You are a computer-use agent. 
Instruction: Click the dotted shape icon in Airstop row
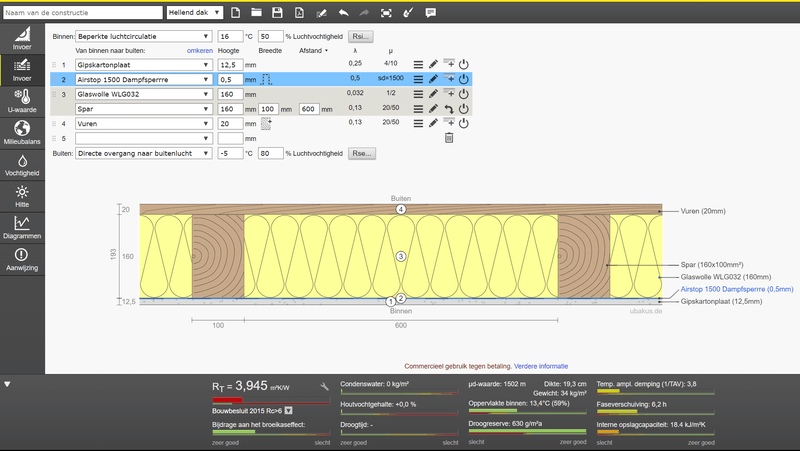(x=266, y=79)
